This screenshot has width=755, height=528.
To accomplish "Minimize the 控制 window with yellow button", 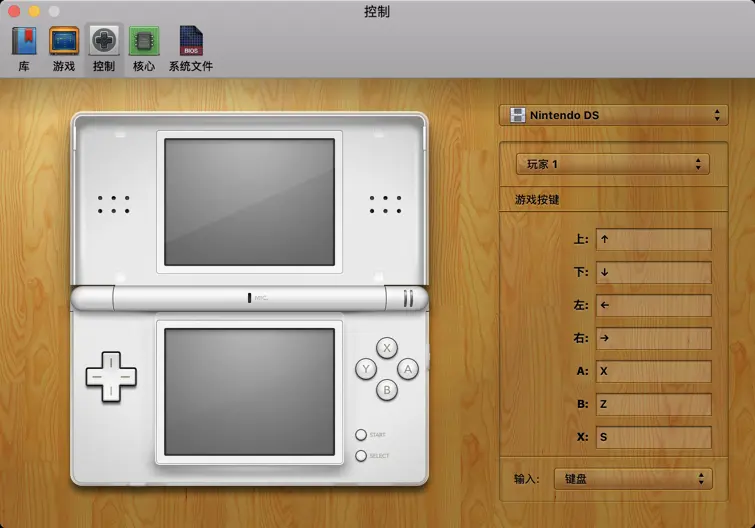I will [34, 11].
